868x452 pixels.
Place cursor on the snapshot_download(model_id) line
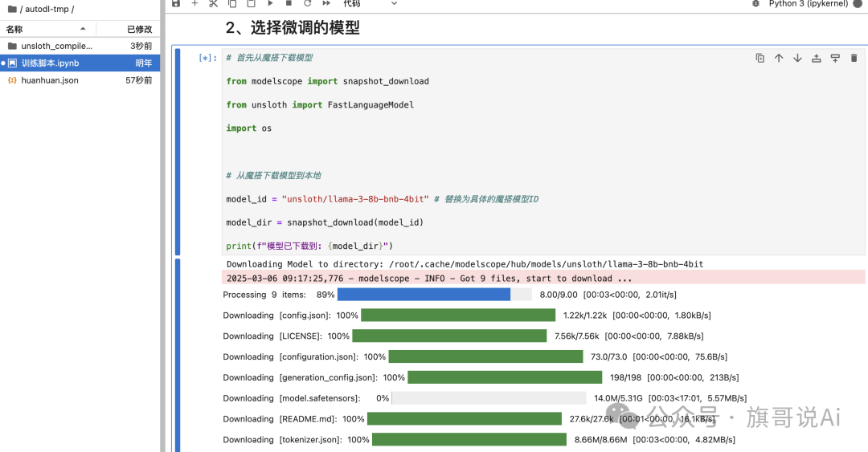(x=325, y=222)
